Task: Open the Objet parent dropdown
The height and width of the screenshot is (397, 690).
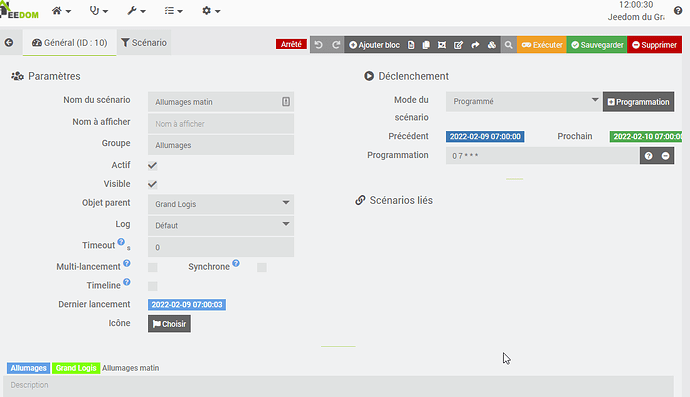Action: tap(221, 204)
